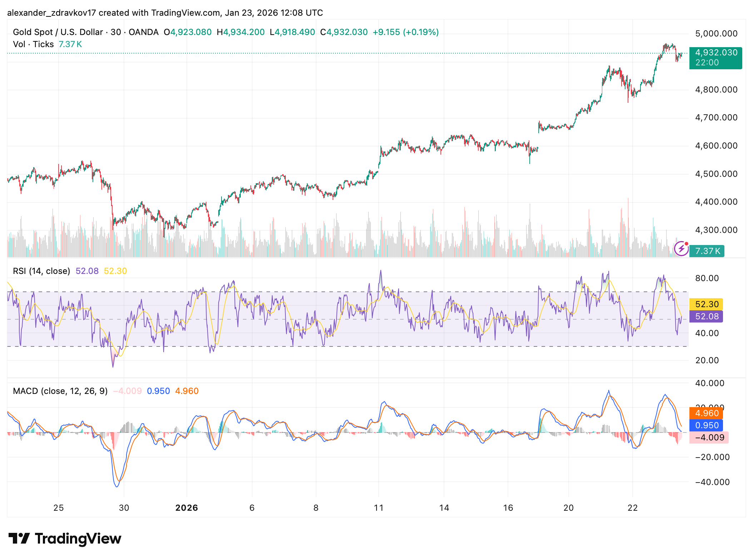Click the purple lightning bolt icon
The image size is (753, 560).
(681, 249)
